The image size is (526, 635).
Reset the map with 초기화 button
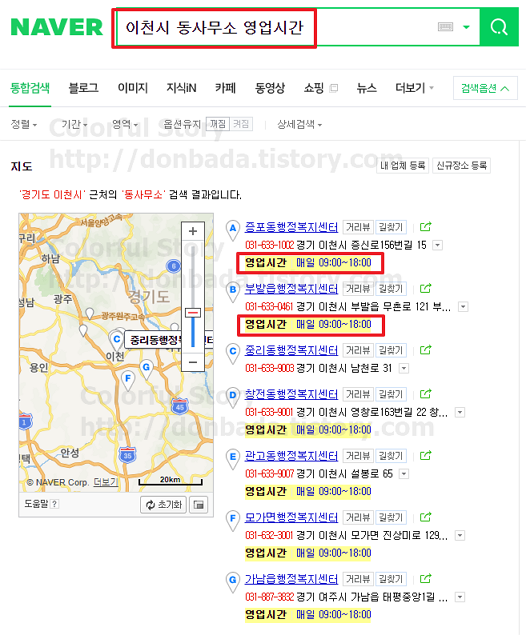[163, 505]
